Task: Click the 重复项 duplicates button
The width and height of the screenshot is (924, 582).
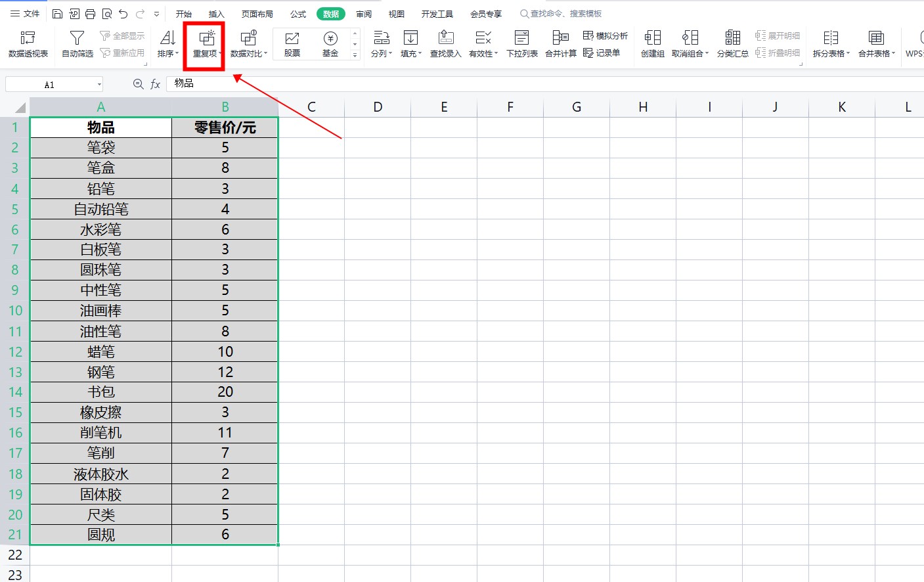Action: coord(206,44)
